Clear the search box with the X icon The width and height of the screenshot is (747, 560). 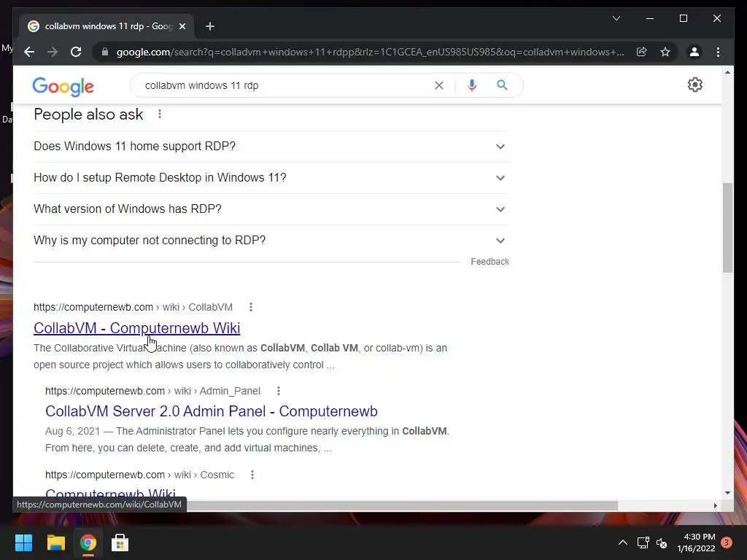[x=438, y=85]
